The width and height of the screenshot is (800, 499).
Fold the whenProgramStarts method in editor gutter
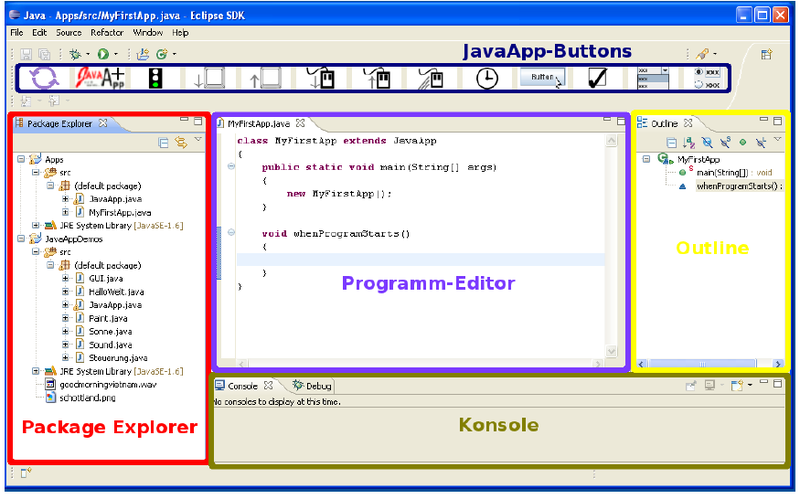(231, 232)
